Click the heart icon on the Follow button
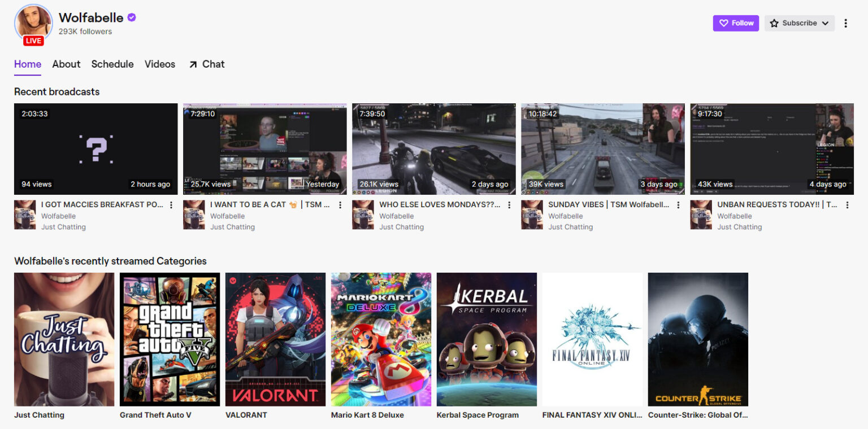868x429 pixels. [x=723, y=23]
